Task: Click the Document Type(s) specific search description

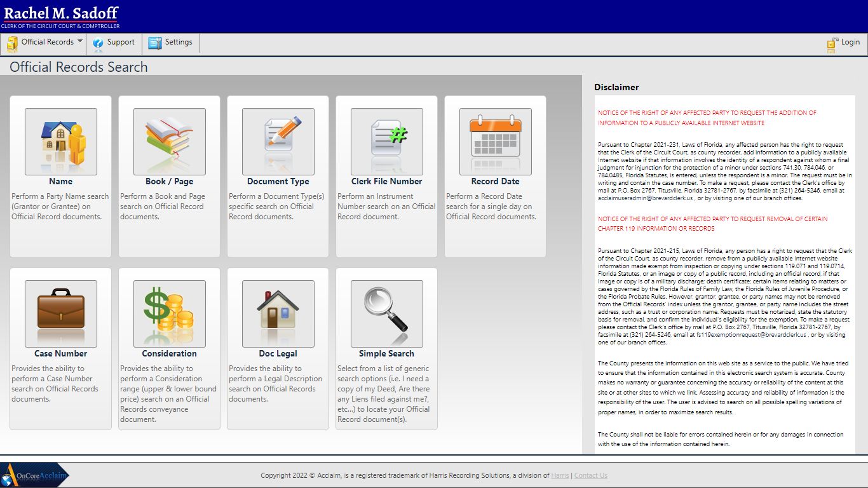Action: coord(276,207)
